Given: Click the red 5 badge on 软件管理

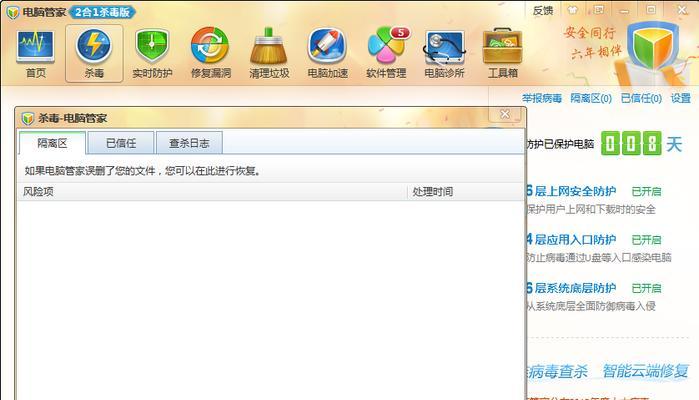Looking at the screenshot, I should pyautogui.click(x=400, y=33).
